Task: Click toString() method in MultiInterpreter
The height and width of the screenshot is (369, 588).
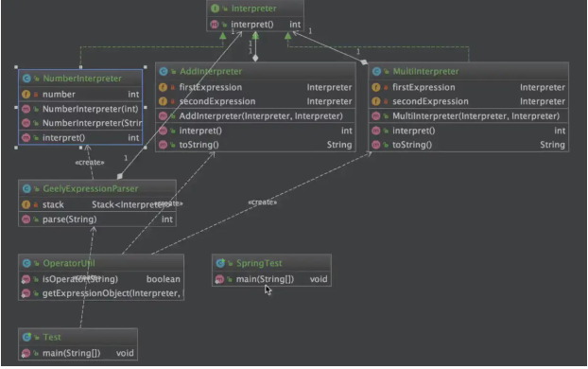Action: coord(468,145)
